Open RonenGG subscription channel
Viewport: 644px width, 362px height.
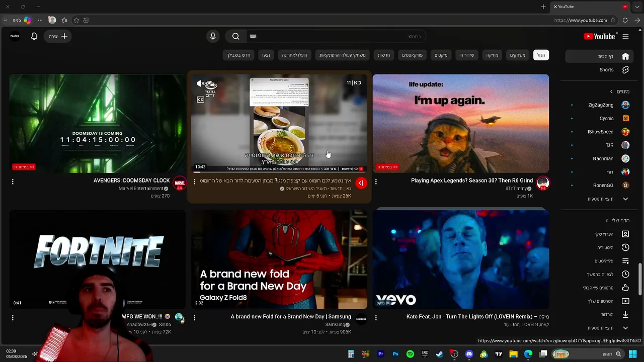[x=600, y=185]
